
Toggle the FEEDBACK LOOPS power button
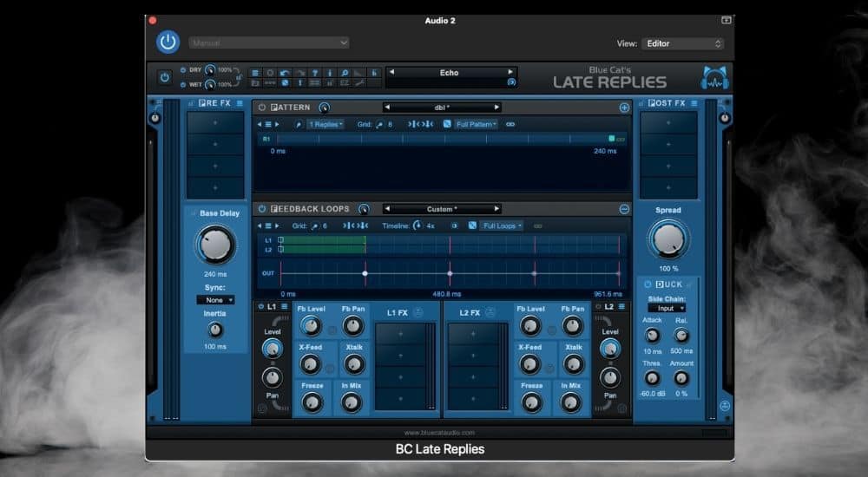tap(262, 209)
